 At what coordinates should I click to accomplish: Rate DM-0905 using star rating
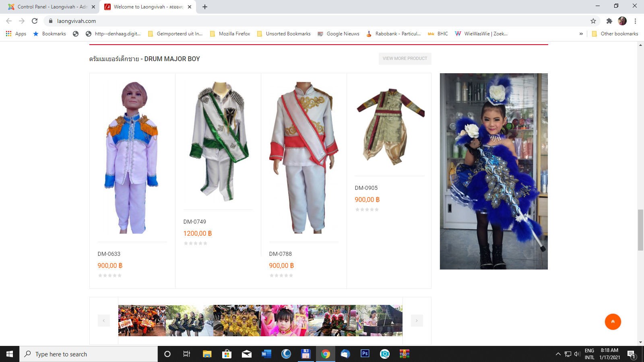(x=367, y=210)
